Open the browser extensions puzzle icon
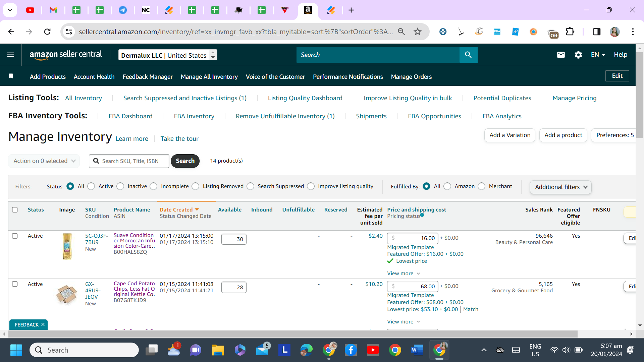 pos(570,32)
